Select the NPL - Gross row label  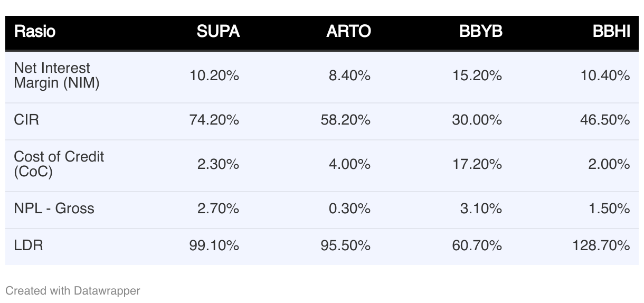pyautogui.click(x=54, y=209)
